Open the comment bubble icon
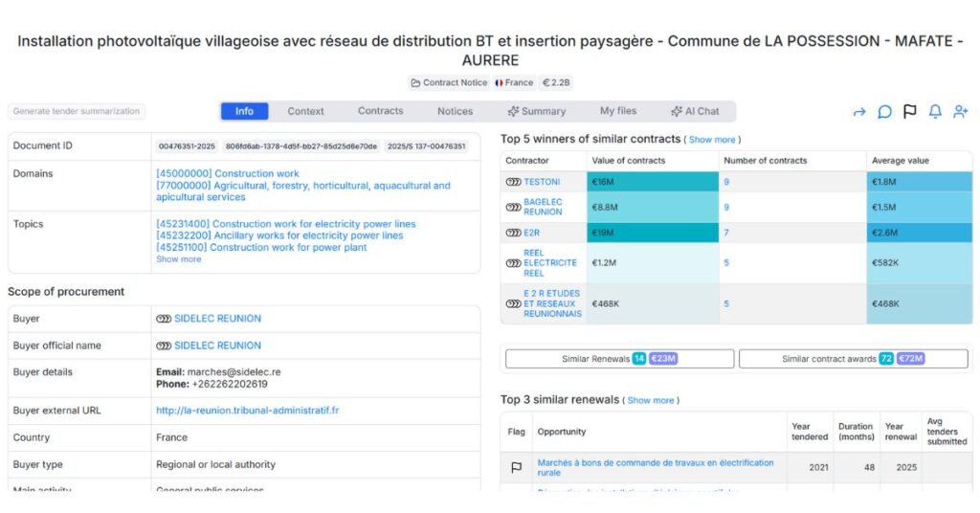The image size is (980, 513). tap(885, 112)
